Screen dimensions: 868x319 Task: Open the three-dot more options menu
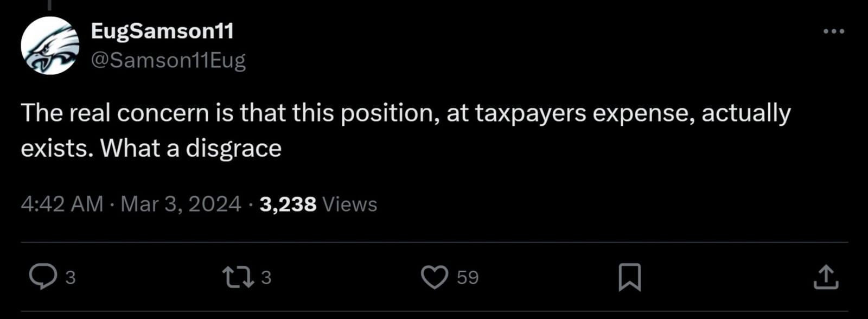(833, 31)
